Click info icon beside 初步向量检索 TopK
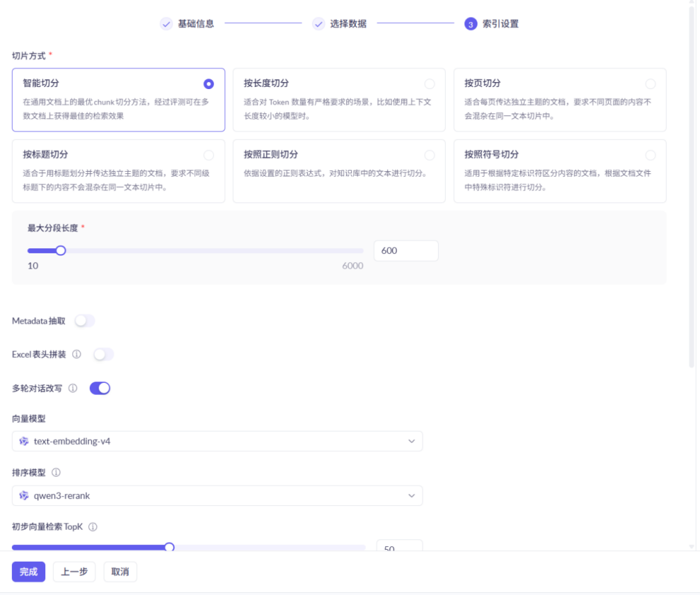 pos(93,526)
